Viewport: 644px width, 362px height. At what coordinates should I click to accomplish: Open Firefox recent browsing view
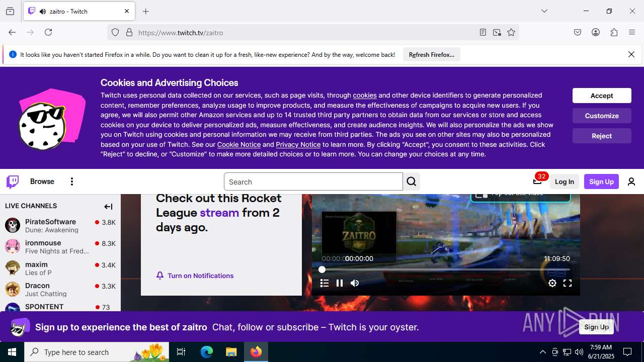pos(10,11)
